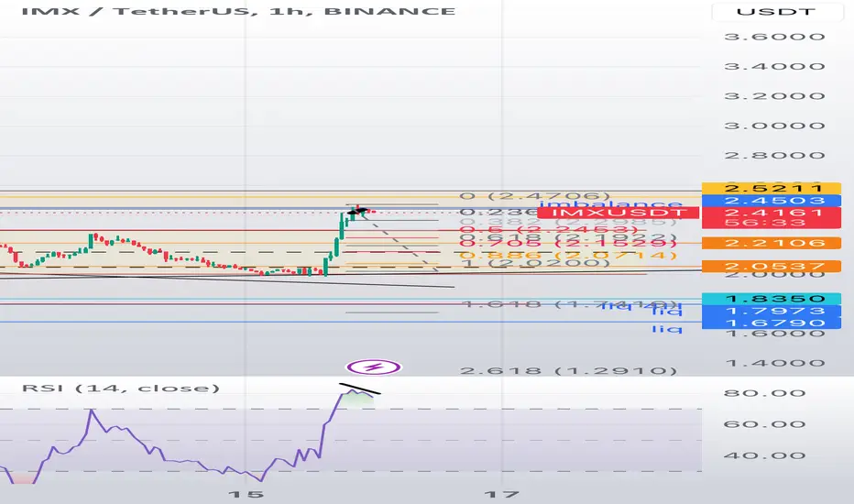Click the Fibonacci 1 (2.0200) level label
Screen dimensions: 854x504
[x=535, y=263]
